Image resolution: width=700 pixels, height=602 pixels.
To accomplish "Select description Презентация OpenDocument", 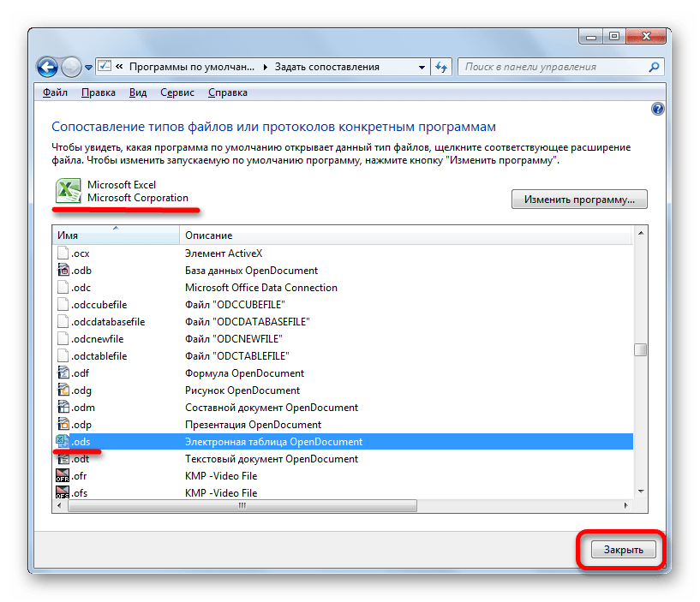I will click(x=253, y=425).
